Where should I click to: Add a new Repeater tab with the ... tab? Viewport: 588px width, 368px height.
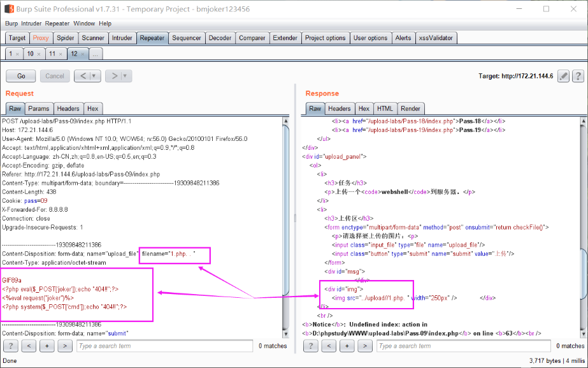(96, 54)
